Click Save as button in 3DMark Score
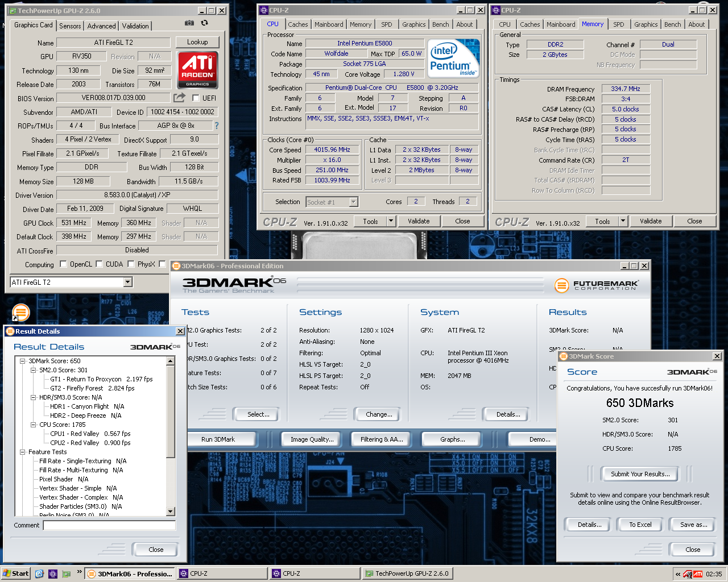728x582 pixels. (693, 525)
